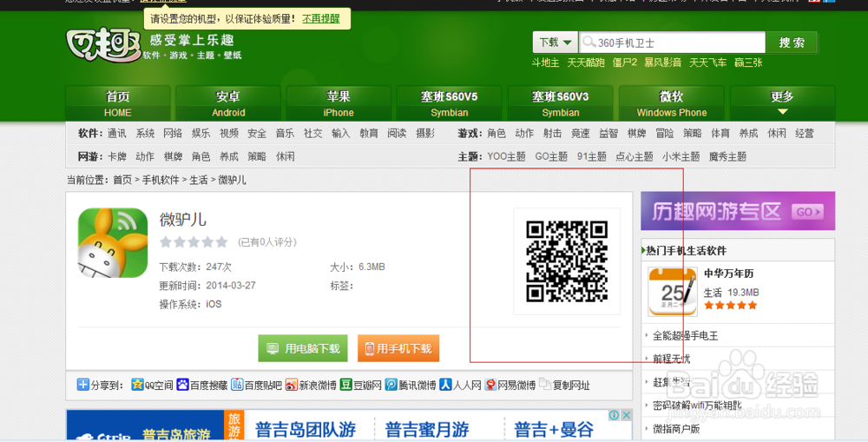Open the 下载 search type dropdown
Viewport: 868px width, 442px height.
pyautogui.click(x=556, y=43)
